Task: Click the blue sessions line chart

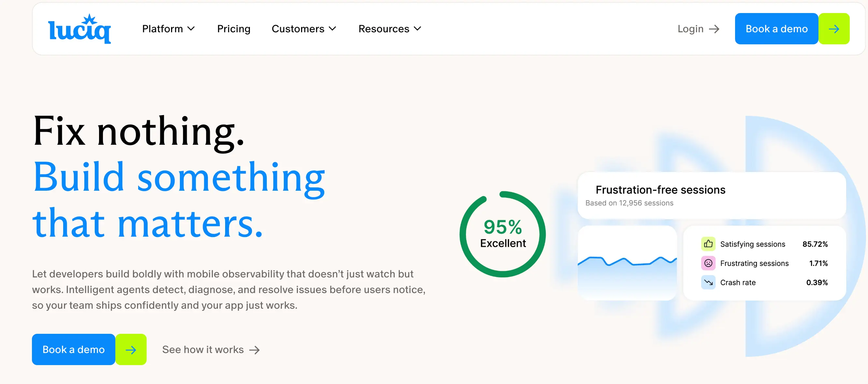Action: point(627,263)
